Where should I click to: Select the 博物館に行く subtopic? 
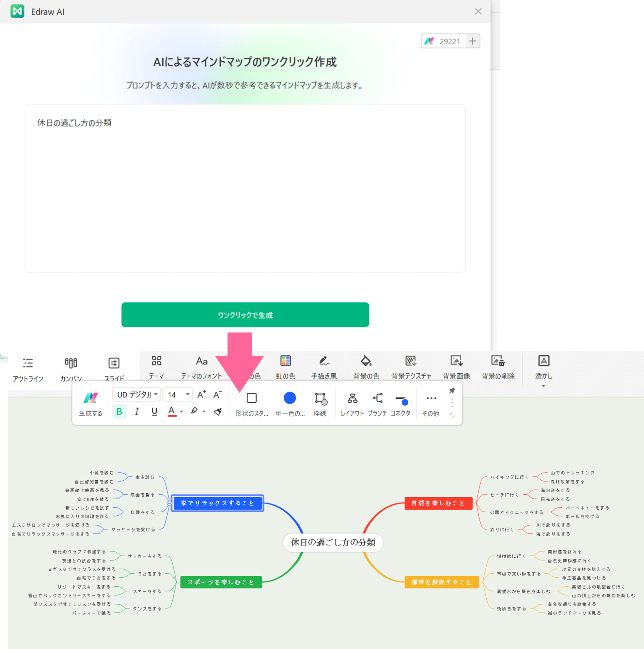coord(511,556)
